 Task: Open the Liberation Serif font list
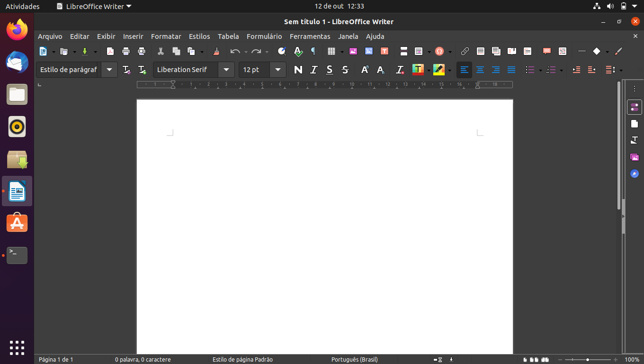pos(226,70)
